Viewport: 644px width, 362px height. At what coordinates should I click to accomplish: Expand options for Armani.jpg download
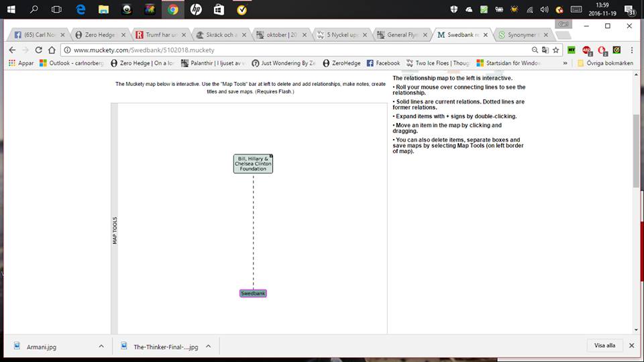click(x=101, y=346)
